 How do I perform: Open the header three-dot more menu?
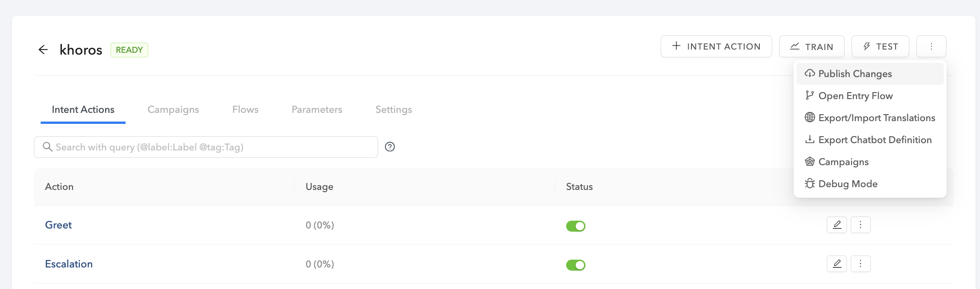pos(931,46)
